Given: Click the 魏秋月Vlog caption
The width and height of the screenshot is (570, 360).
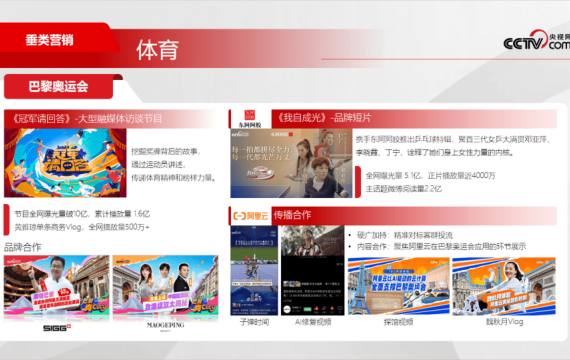Looking at the screenshot, I should pyautogui.click(x=505, y=322).
